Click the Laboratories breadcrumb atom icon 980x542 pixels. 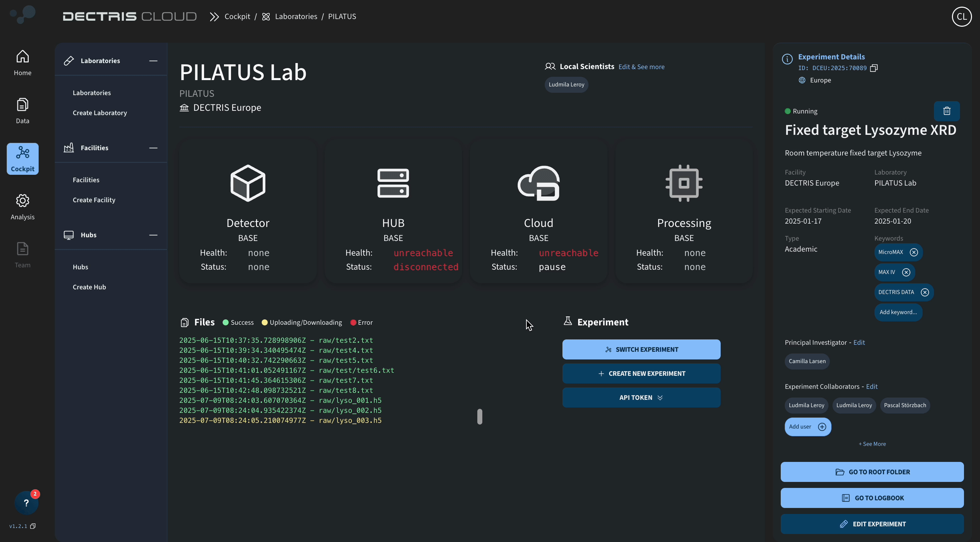[x=266, y=16]
